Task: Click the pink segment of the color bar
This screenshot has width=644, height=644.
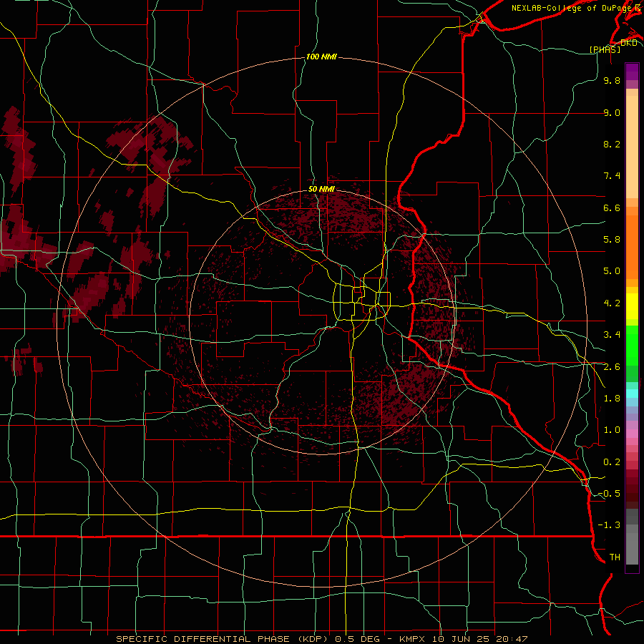Action: tap(632, 434)
